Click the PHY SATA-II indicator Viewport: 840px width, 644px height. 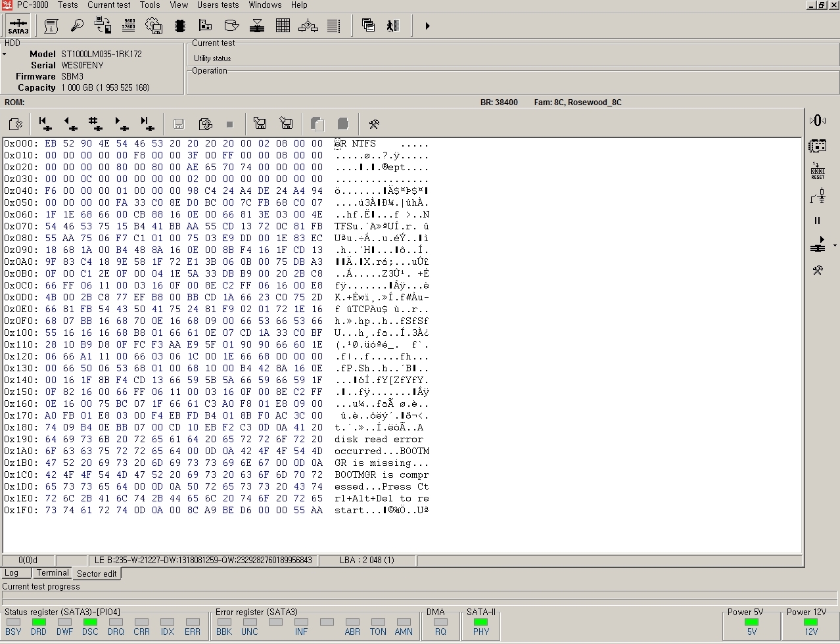(481, 622)
